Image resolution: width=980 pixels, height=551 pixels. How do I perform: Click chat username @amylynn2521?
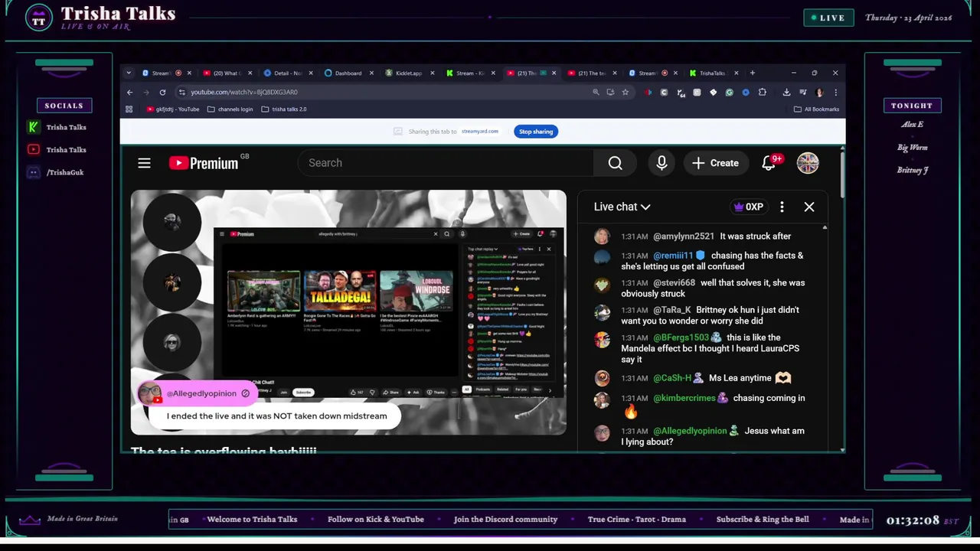pos(684,236)
